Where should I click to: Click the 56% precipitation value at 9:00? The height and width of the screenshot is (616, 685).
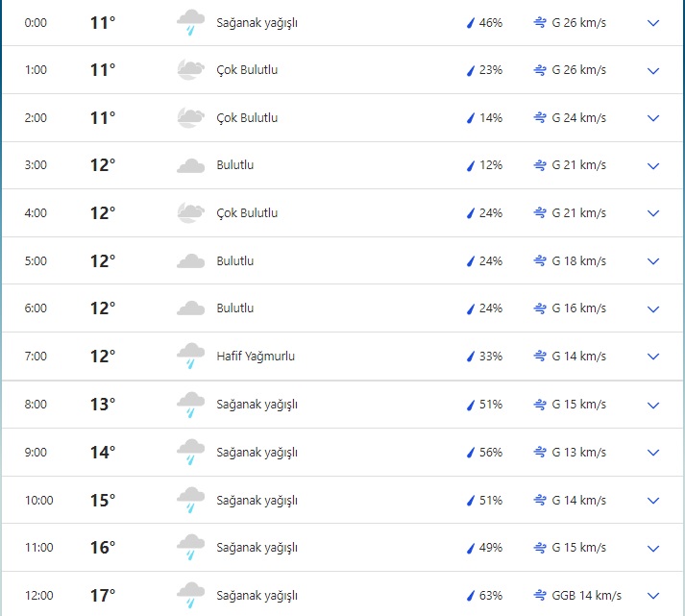pyautogui.click(x=491, y=452)
